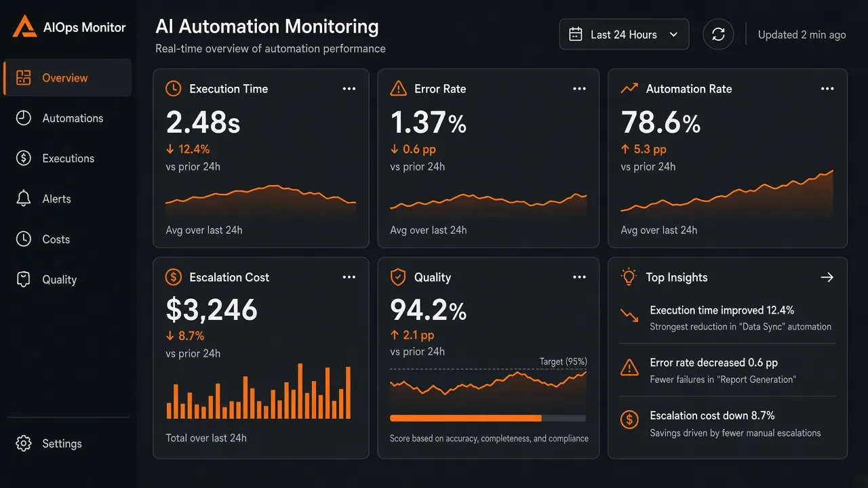Click the Execution Time sparkline chart
This screenshot has height=488, width=868.
tap(261, 200)
